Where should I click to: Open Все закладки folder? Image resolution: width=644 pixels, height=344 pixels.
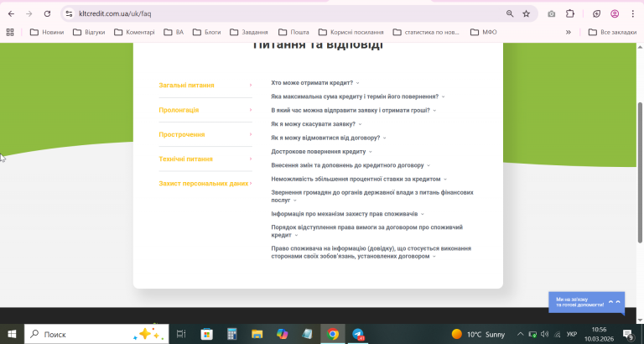coord(612,32)
